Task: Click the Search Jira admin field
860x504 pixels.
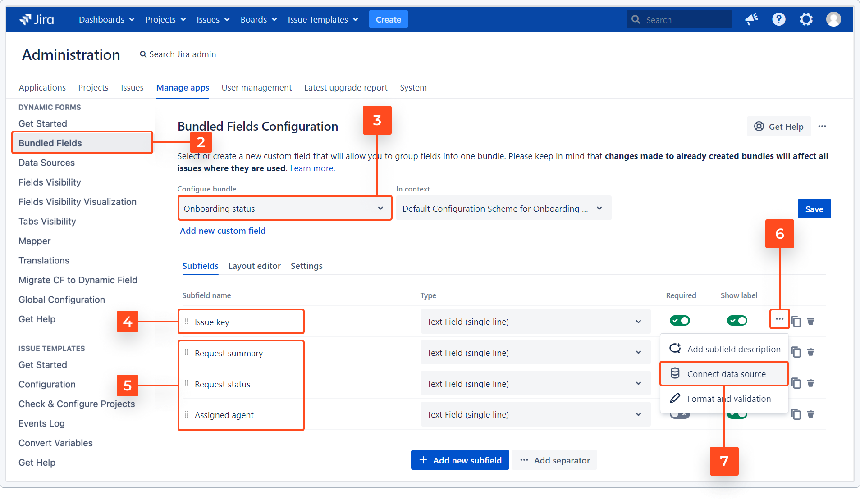Action: click(x=178, y=54)
